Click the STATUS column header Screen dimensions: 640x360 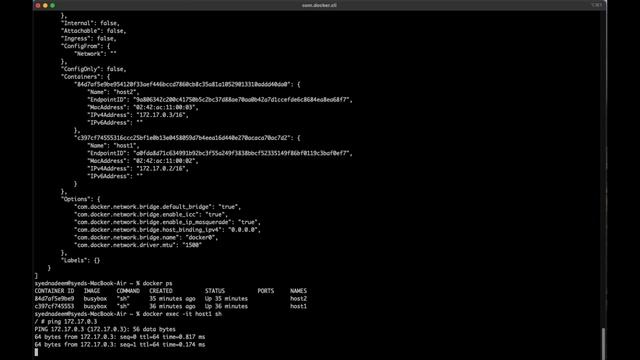point(215,291)
